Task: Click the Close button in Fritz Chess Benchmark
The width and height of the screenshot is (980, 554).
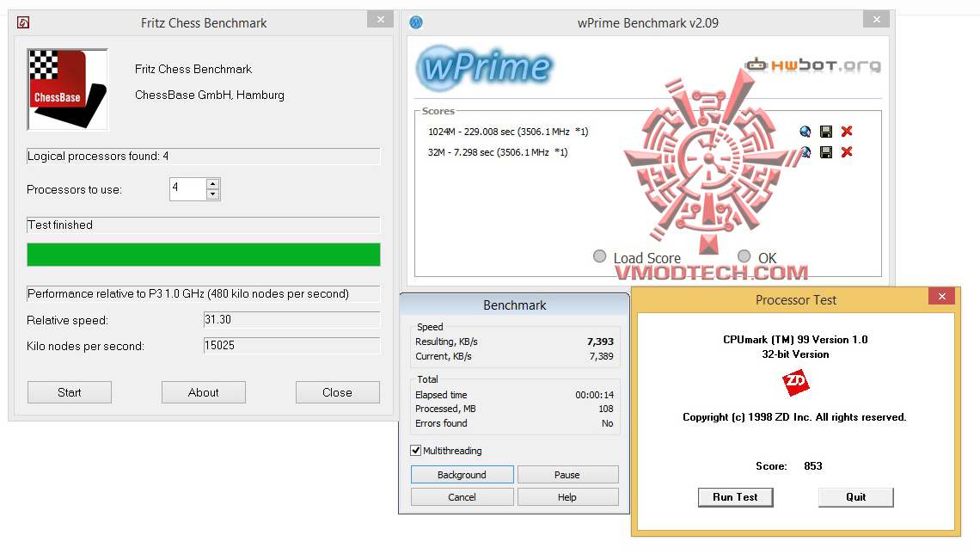Action: [x=338, y=392]
